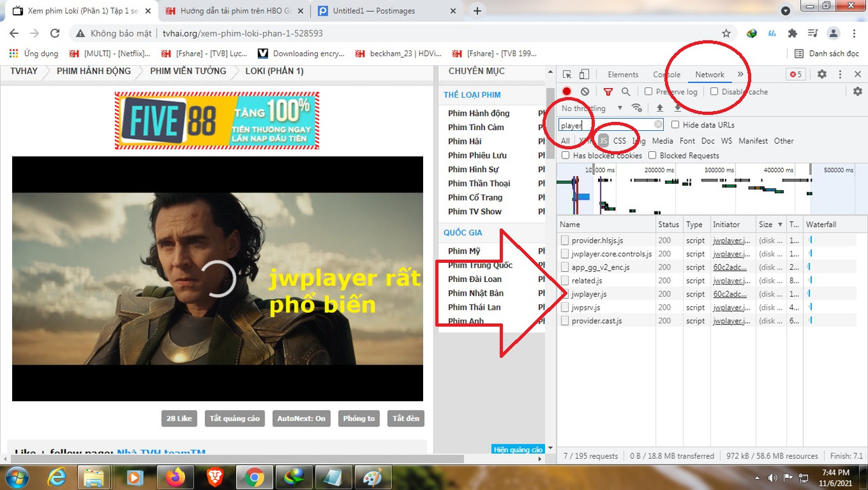
Task: Tick the Blocked Requests checkbox
Action: pyautogui.click(x=652, y=155)
